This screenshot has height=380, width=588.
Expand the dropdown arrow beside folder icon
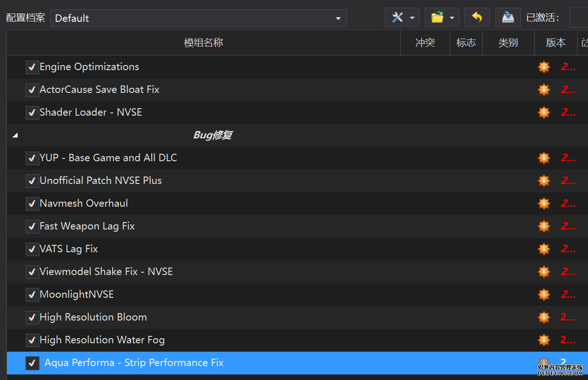click(452, 18)
